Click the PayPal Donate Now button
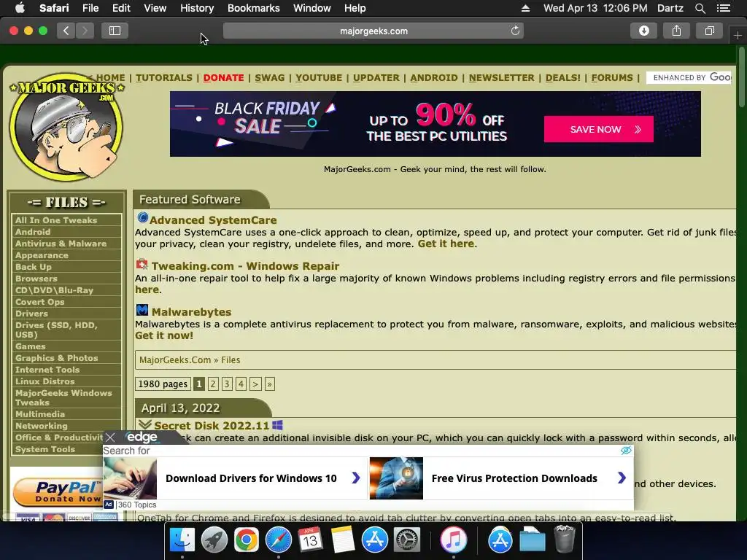Screen dimensions: 747x560 [x=57, y=492]
